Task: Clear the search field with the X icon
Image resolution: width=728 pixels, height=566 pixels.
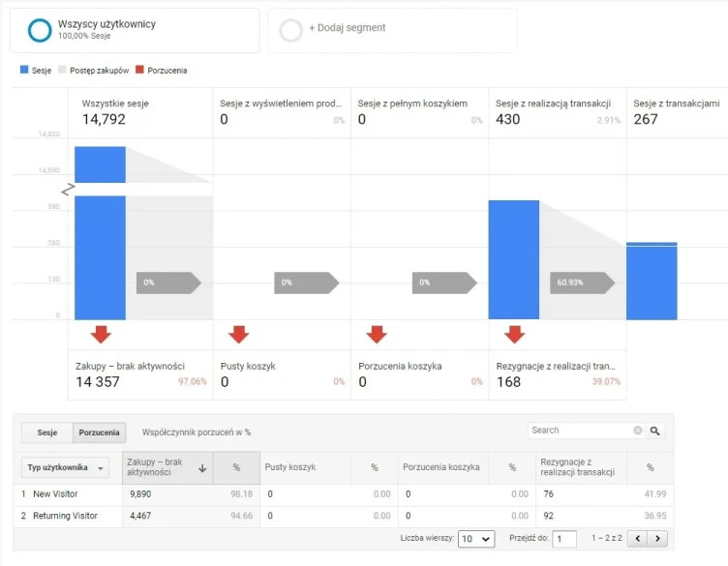Action: [638, 431]
